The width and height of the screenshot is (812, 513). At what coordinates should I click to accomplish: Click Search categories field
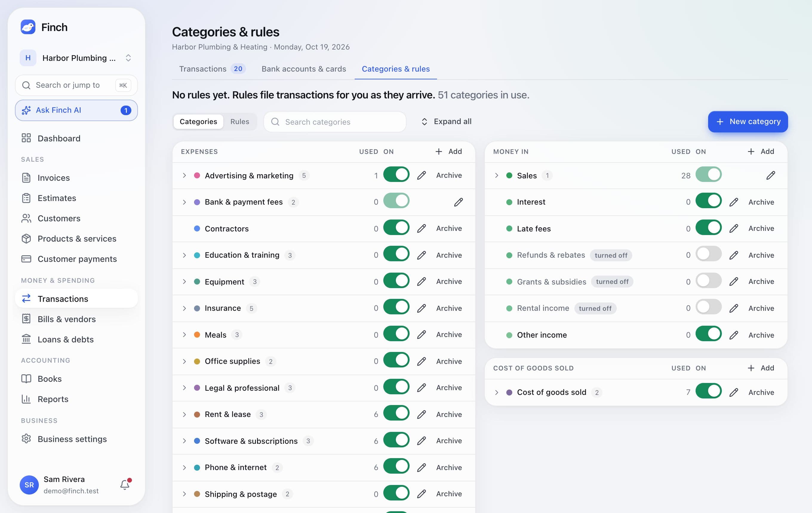click(x=335, y=122)
